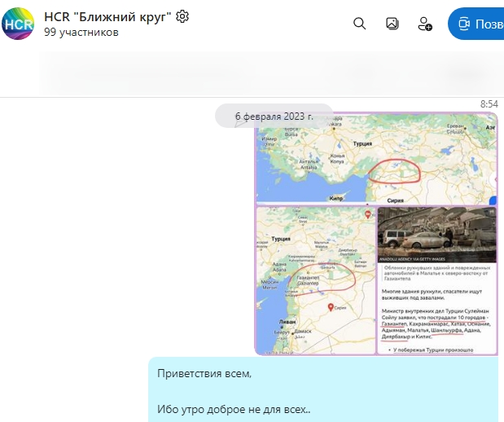Click the message text "Приветствия всем"
The height and width of the screenshot is (422, 504).
tap(205, 374)
